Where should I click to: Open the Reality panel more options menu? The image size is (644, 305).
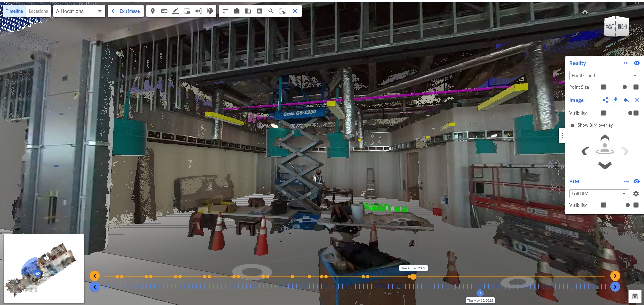coord(626,63)
